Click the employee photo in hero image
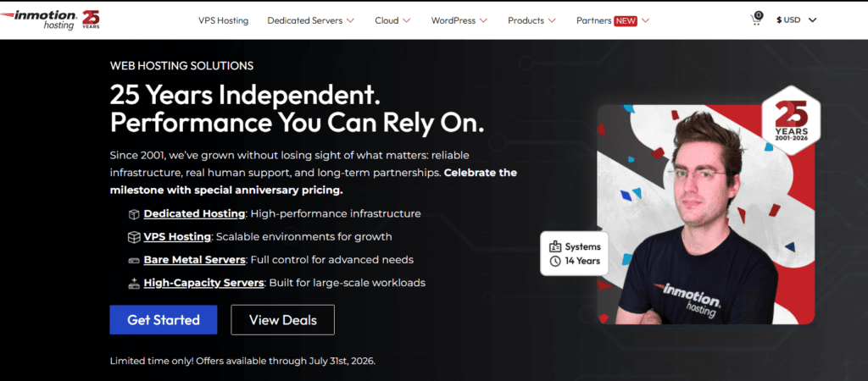Viewport: 868px width, 381px height. click(x=706, y=214)
